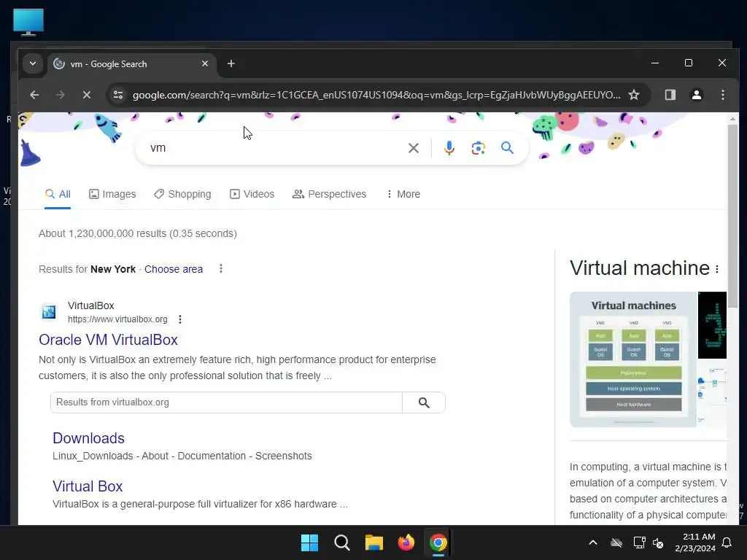
Task: Click the text 'About 1,230,000,000 results (0.35 seconds)'
Action: tap(138, 233)
